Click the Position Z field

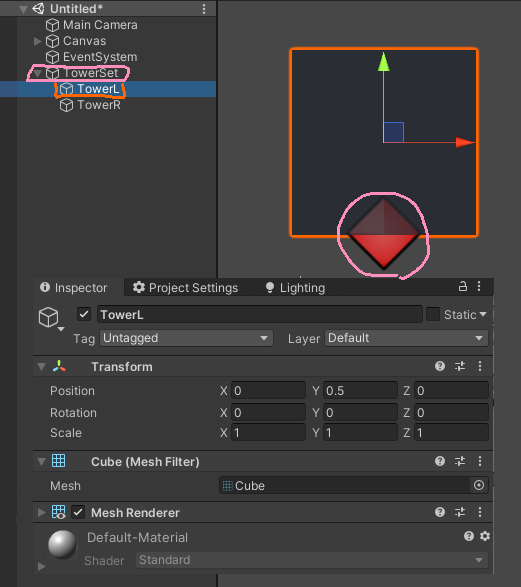451,391
